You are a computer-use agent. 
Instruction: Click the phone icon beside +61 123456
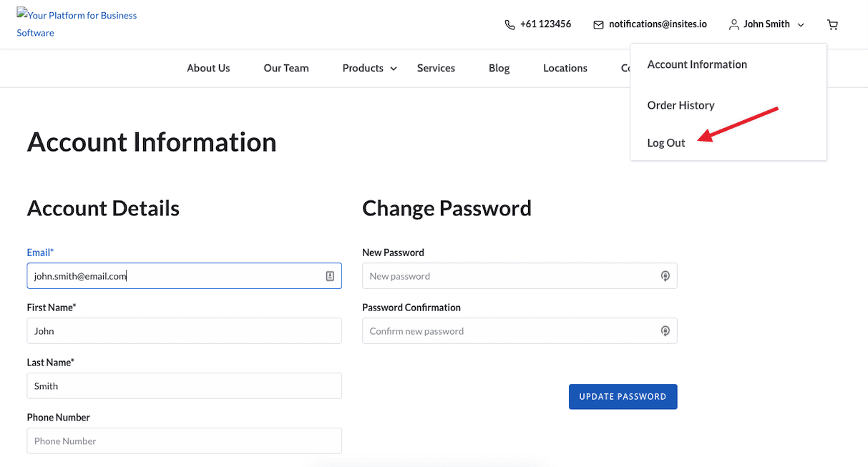click(x=509, y=24)
